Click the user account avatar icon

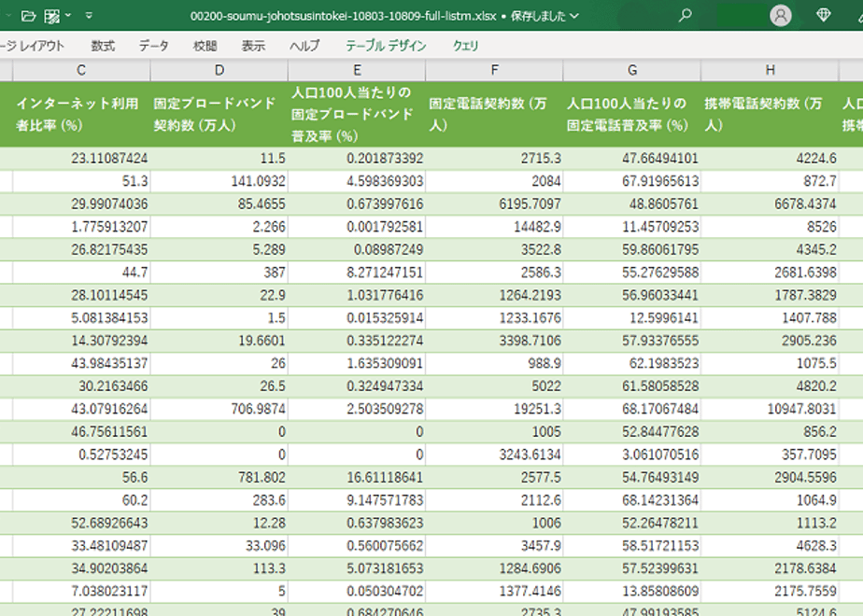coord(781,15)
